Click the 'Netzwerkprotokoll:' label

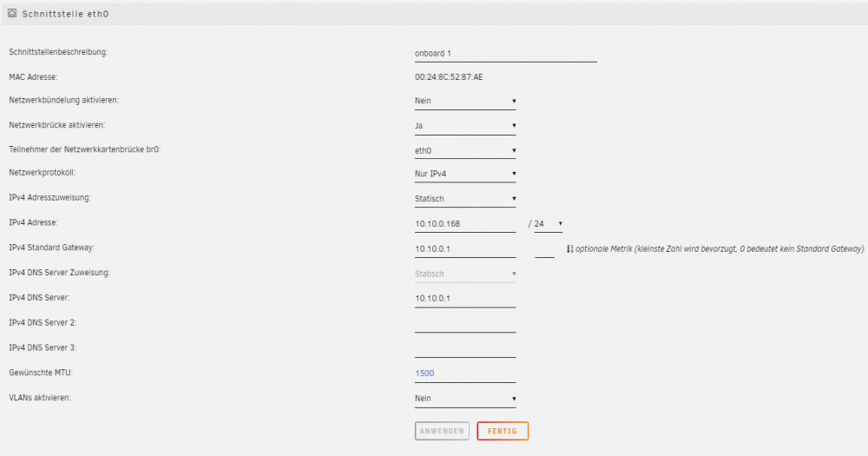pos(42,173)
